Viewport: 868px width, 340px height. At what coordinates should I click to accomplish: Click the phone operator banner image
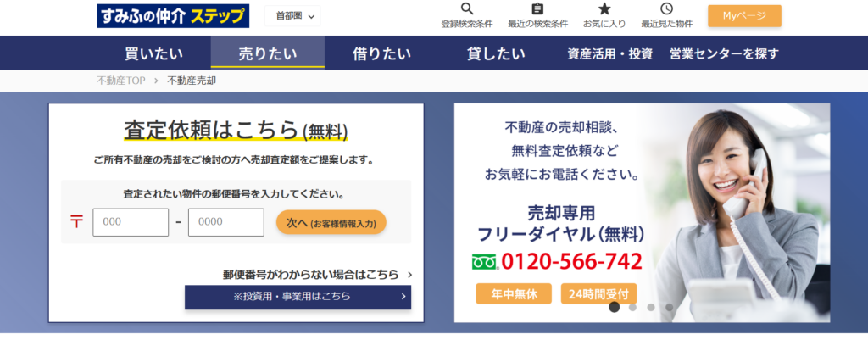[643, 213]
